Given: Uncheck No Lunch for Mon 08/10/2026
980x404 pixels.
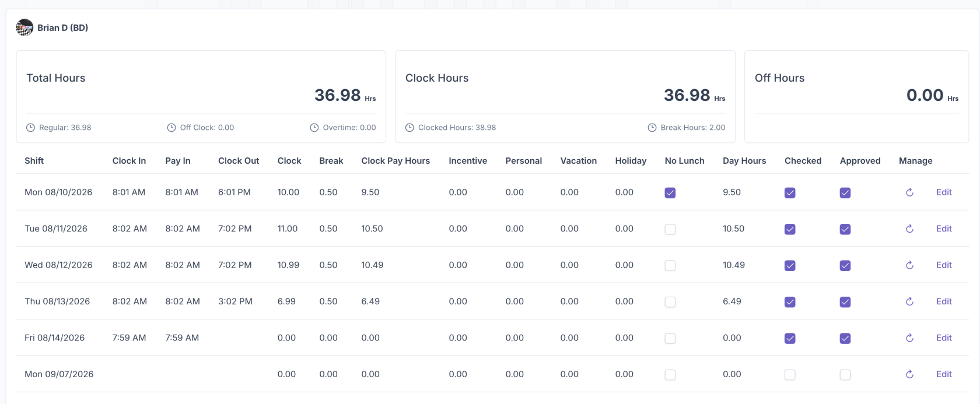Looking at the screenshot, I should tap(670, 193).
